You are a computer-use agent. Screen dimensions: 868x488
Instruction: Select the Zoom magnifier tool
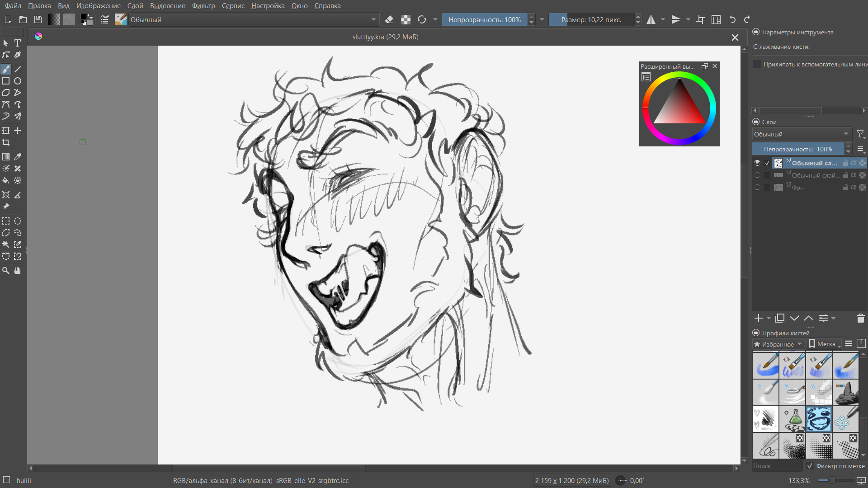(6, 271)
